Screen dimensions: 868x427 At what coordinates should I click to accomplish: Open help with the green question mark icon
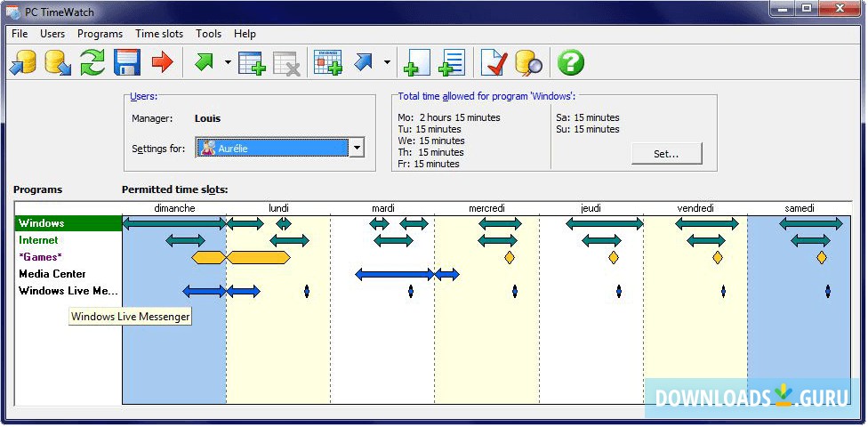[571, 62]
